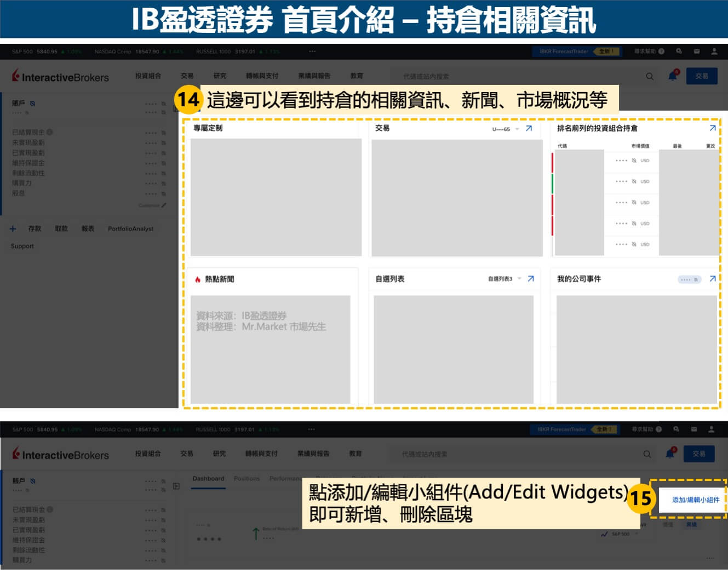Expand the S&P 500 benchmark dropdown near the chart
The width and height of the screenshot is (728, 573).
(x=637, y=534)
